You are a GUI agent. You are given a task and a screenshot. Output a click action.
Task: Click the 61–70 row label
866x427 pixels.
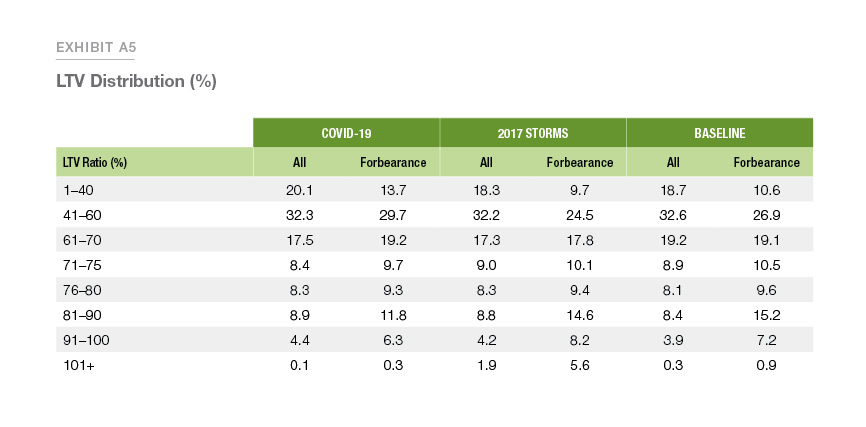(x=82, y=240)
